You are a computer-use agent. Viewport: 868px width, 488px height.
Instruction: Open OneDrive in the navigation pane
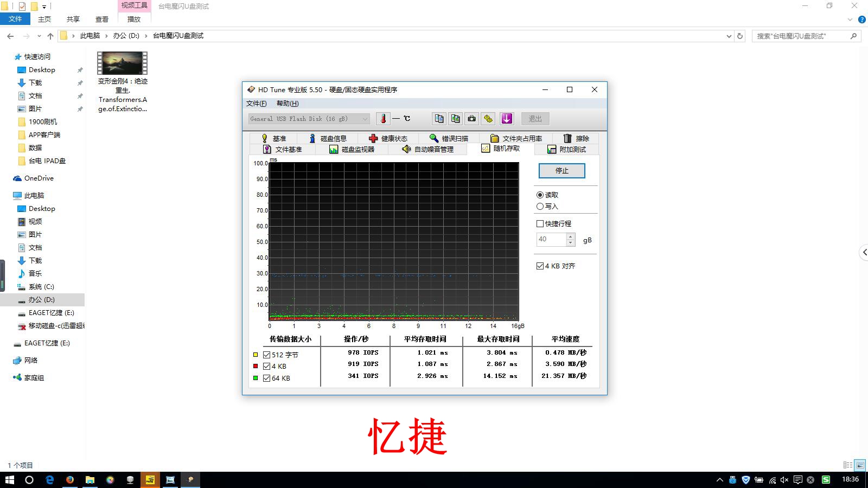(39, 178)
